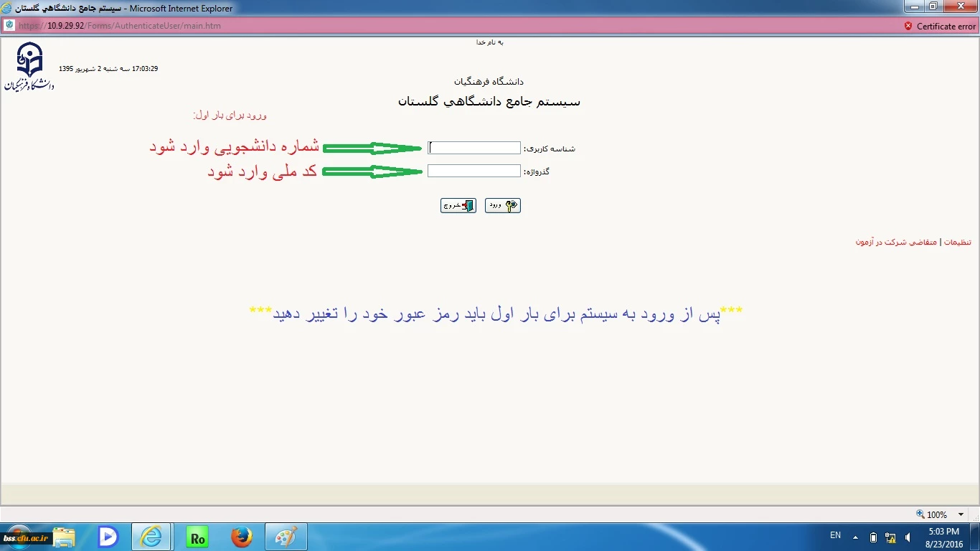Open the settings (تنظیمات) link
This screenshot has width=980, height=551.
[957, 242]
